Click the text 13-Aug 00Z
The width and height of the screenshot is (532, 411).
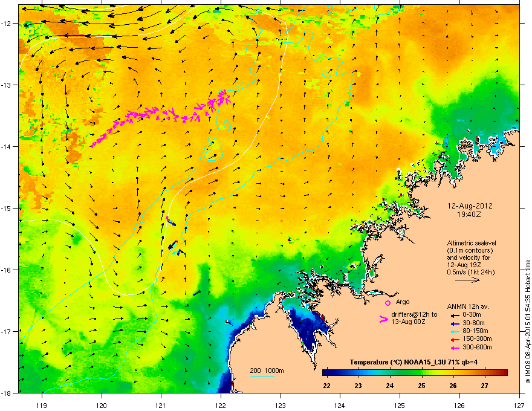tap(408, 322)
